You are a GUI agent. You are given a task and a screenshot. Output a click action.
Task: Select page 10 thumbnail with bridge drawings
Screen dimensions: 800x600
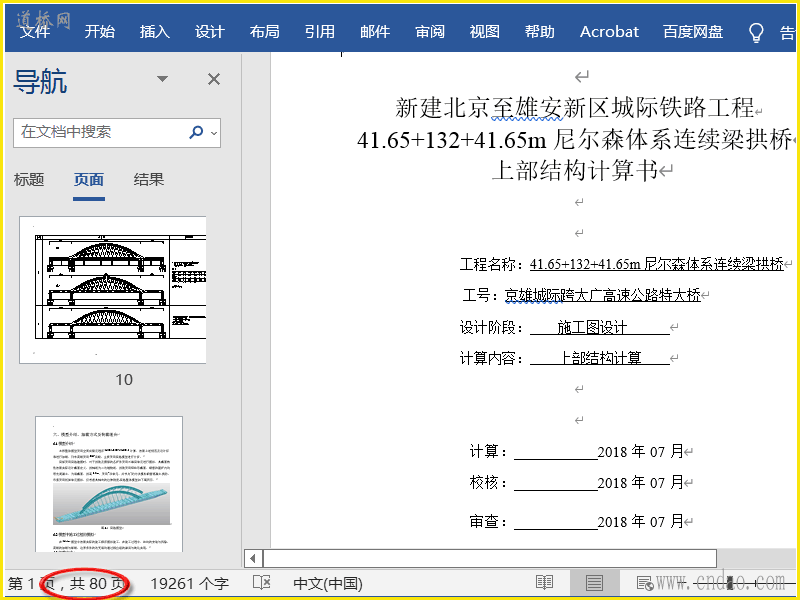[x=113, y=290]
